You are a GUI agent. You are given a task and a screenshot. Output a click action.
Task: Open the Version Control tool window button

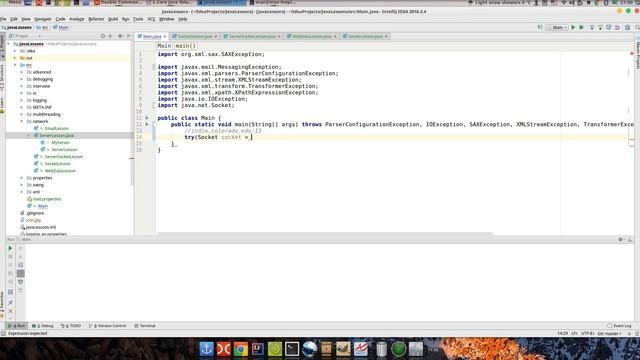pos(108,326)
